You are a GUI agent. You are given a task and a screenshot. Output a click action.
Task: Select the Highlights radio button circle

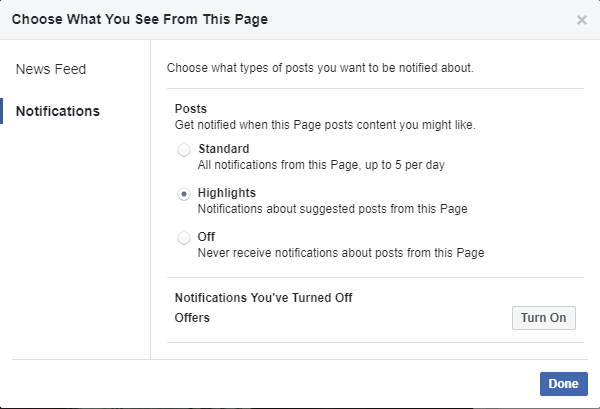click(x=184, y=194)
